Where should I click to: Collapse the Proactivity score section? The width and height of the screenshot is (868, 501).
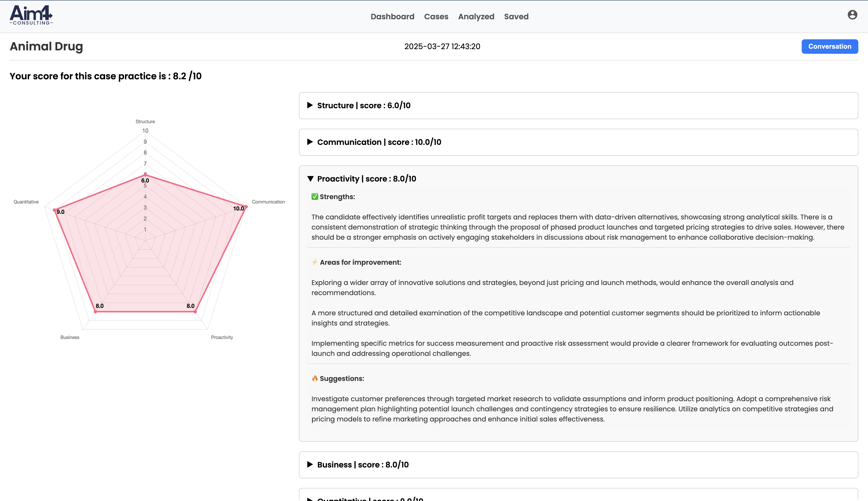pyautogui.click(x=366, y=179)
